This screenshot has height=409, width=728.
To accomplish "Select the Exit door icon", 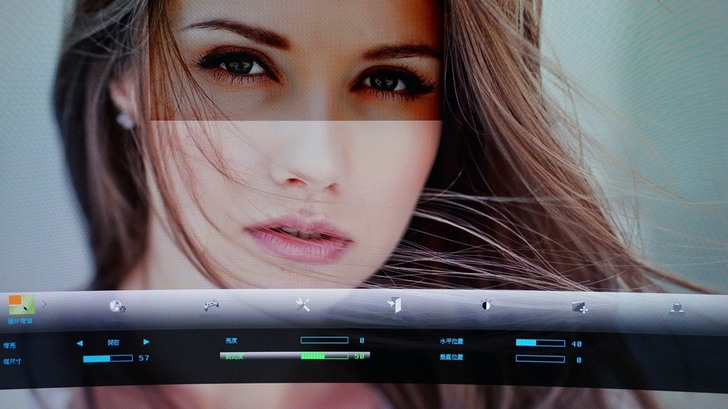I will [394, 305].
